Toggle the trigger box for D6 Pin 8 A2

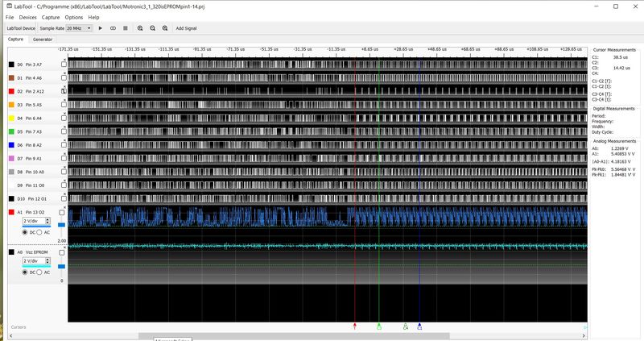[64, 145]
